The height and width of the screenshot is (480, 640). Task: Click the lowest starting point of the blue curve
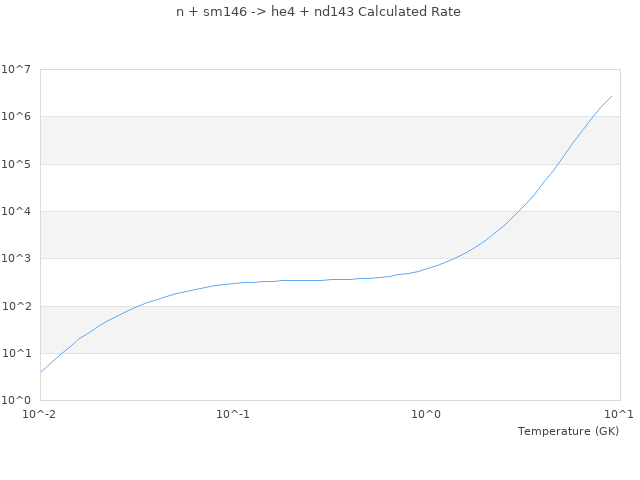pyautogui.click(x=41, y=372)
